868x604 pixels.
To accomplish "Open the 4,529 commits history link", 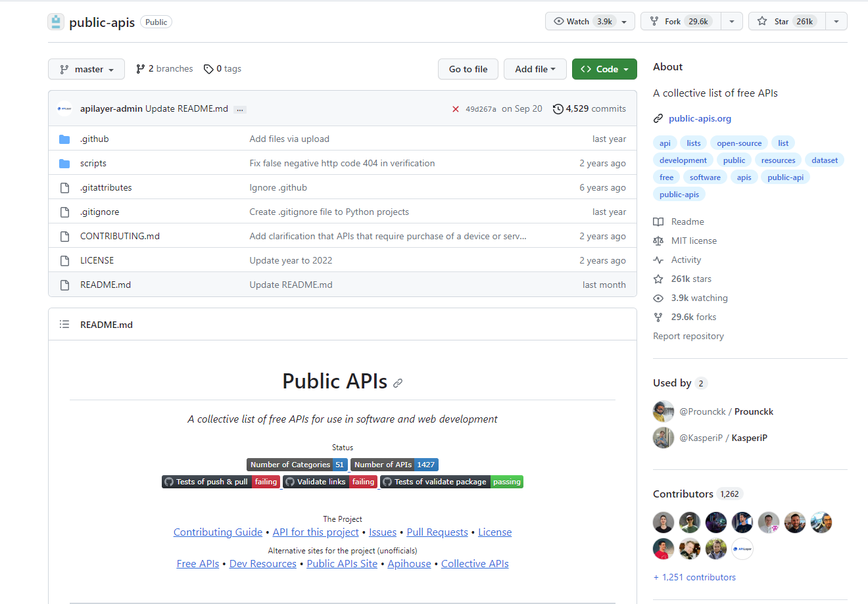I will (590, 108).
